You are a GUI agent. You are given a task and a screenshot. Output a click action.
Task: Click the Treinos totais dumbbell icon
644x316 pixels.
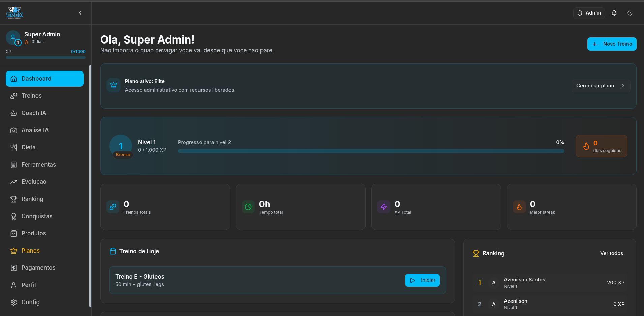point(113,207)
